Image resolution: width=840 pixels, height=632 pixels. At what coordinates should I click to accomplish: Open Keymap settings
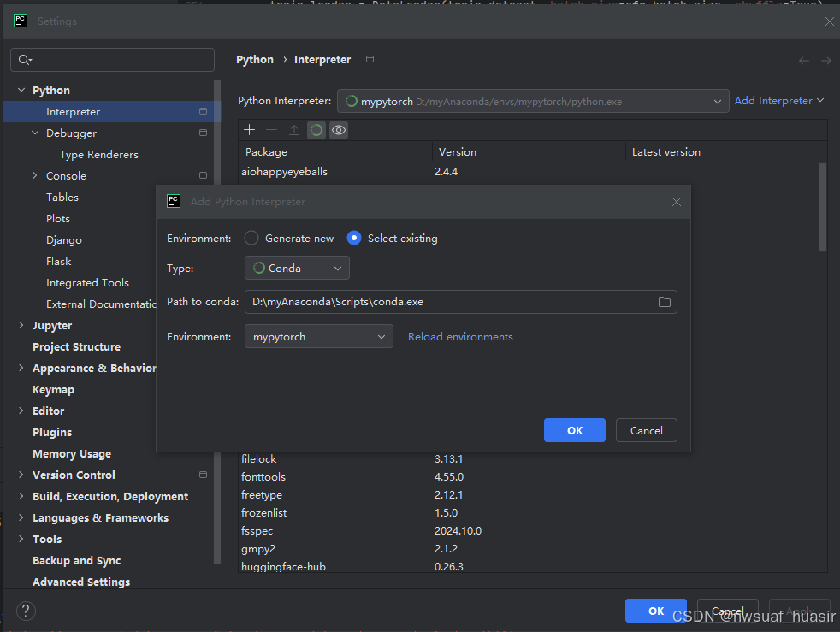[53, 390]
